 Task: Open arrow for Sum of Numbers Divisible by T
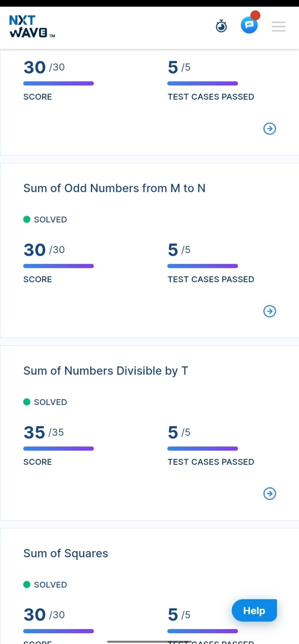[x=270, y=494]
